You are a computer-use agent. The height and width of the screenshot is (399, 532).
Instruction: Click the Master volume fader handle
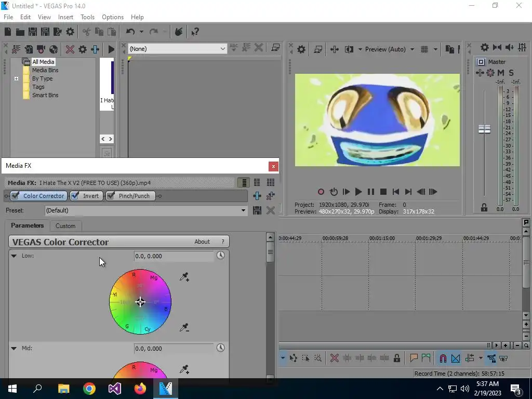484,129
